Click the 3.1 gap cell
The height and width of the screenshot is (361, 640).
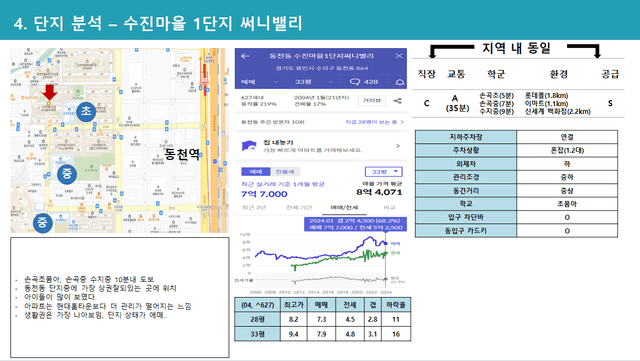pyautogui.click(x=373, y=334)
